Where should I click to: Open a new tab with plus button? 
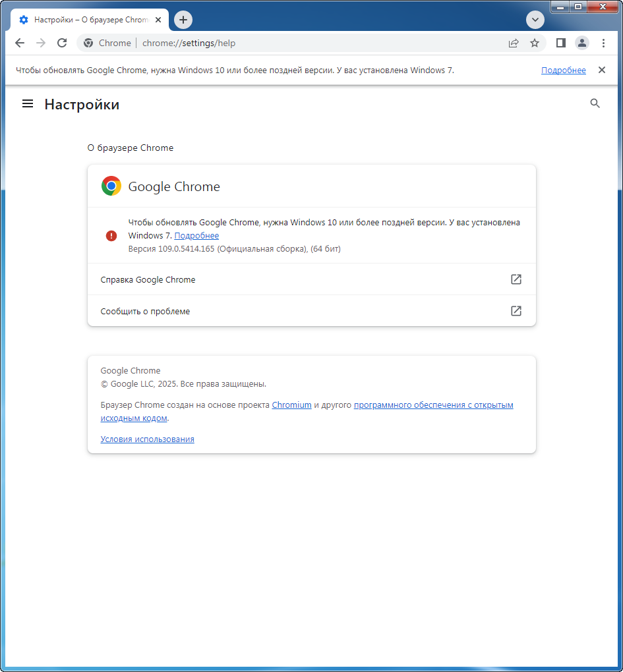coord(183,20)
